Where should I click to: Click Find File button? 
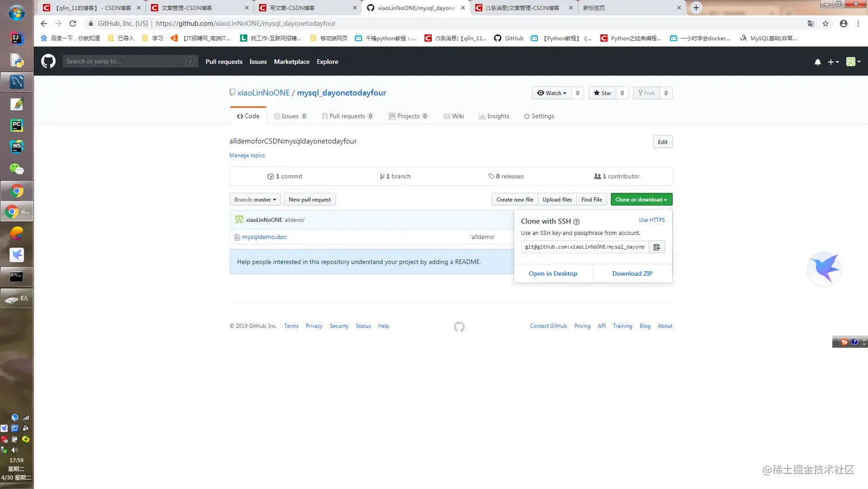coord(591,199)
